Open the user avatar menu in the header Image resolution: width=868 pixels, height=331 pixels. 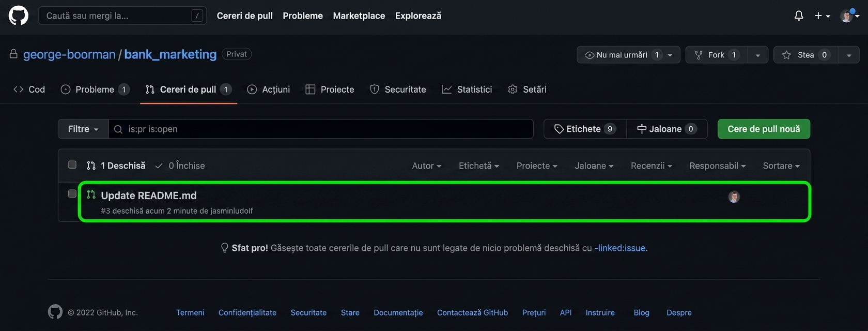(849, 16)
